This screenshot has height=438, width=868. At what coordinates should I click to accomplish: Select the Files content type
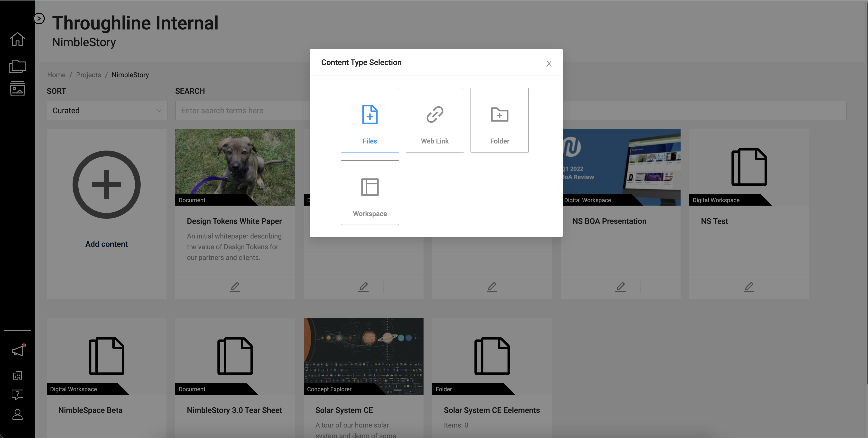[x=370, y=120]
